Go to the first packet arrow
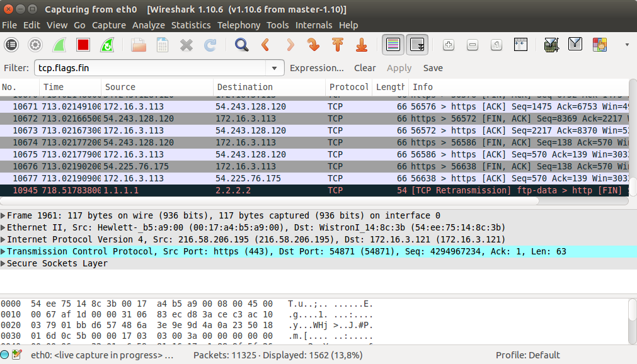The height and width of the screenshot is (364, 637). click(x=337, y=45)
